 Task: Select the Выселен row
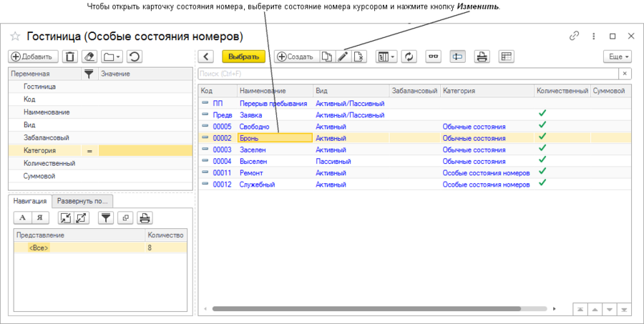point(415,161)
